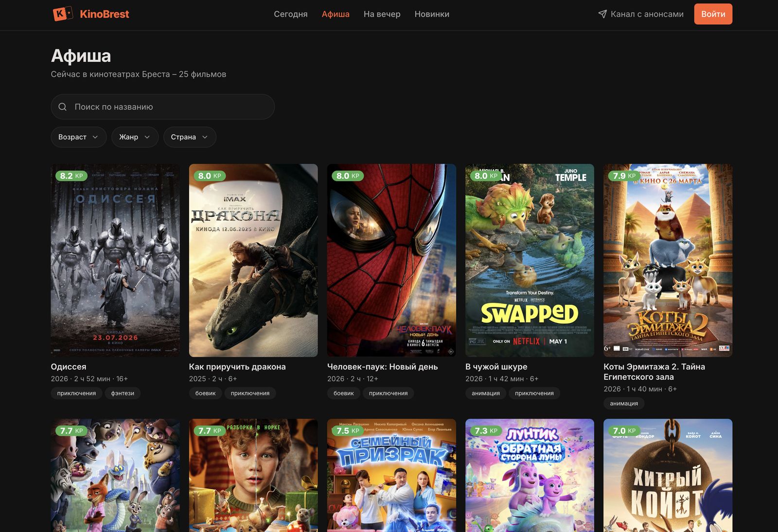Click the search magnifier icon

coord(63,107)
